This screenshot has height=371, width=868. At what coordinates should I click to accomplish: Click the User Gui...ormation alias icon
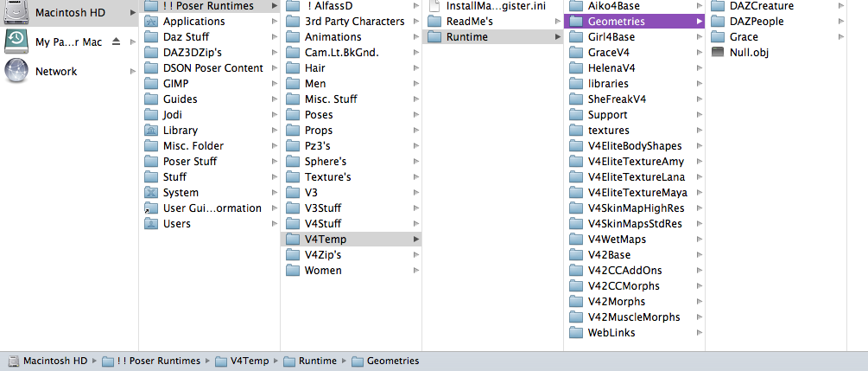[x=151, y=208]
